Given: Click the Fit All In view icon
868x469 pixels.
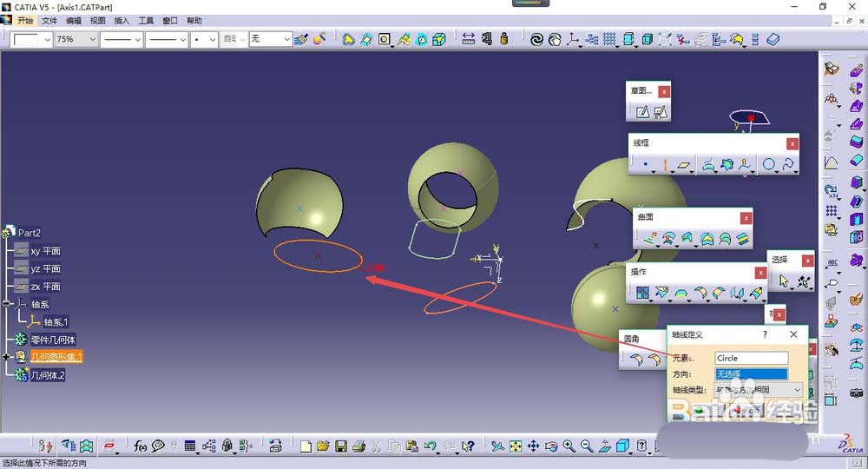Looking at the screenshot, I should (x=516, y=446).
